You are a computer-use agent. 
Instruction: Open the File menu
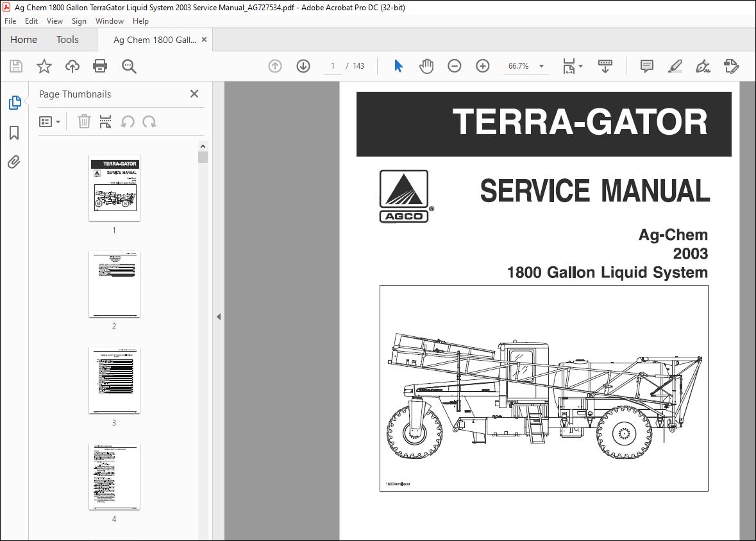click(10, 21)
